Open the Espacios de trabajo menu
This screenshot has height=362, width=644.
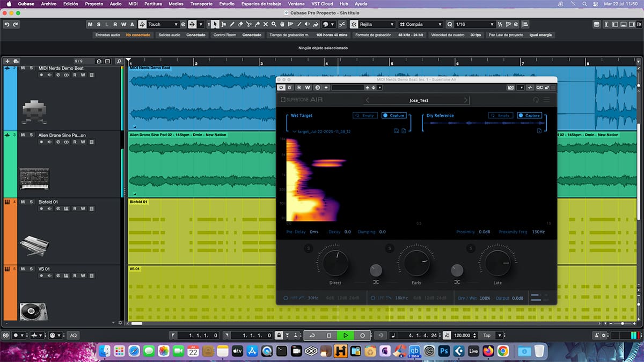(262, 4)
